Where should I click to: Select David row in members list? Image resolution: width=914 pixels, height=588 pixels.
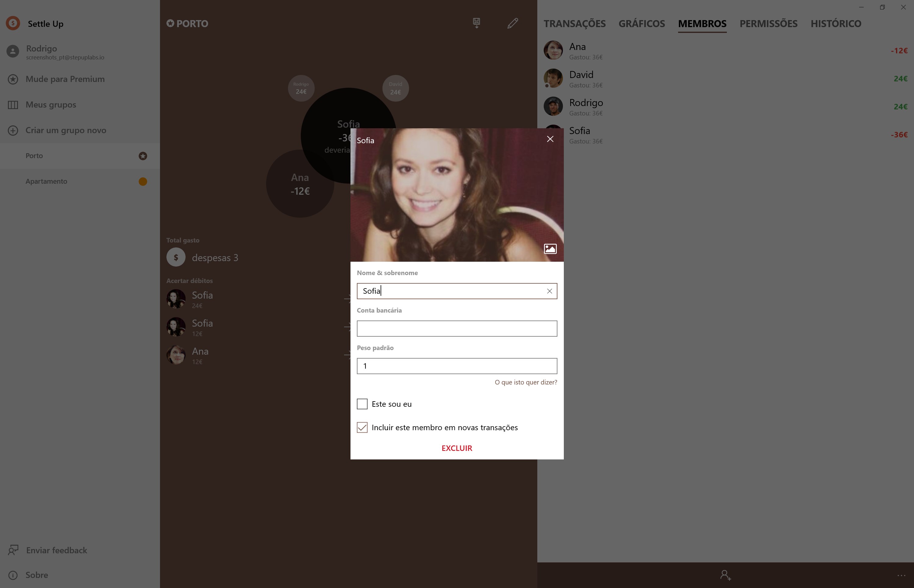click(725, 78)
